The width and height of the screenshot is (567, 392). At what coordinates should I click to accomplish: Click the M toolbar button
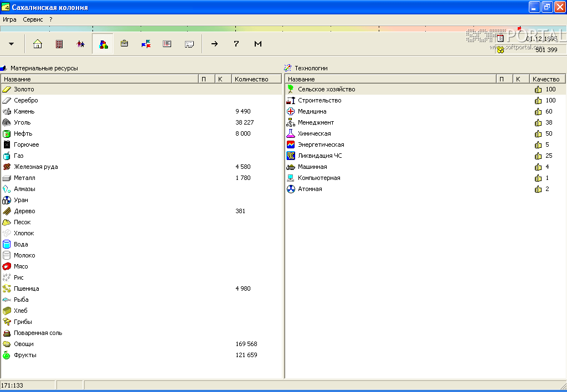point(258,44)
